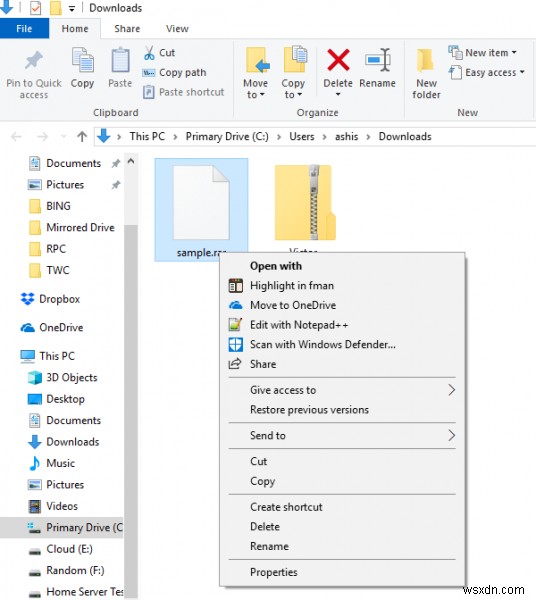Viewport: 536px width, 600px height.
Task: Expand chevron after Users breadcrumb
Action: pos(324,137)
